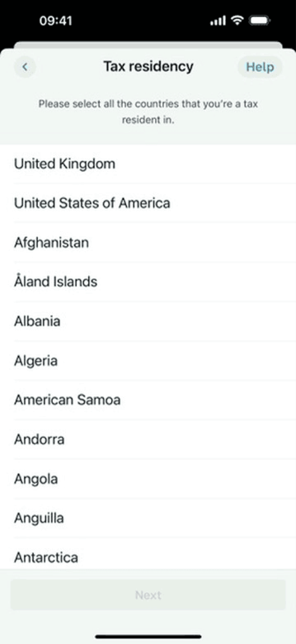Tap the cellular signal status icon
Screen dimensions: 296x644
218,20
